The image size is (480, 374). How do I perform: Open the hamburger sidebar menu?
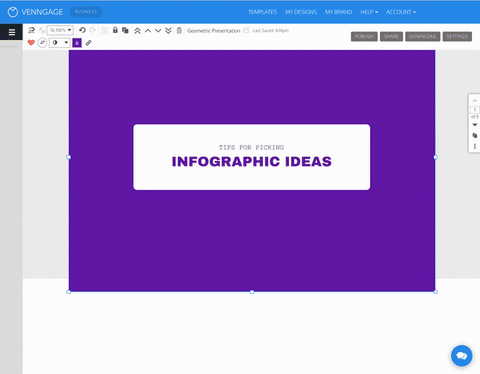tap(12, 32)
